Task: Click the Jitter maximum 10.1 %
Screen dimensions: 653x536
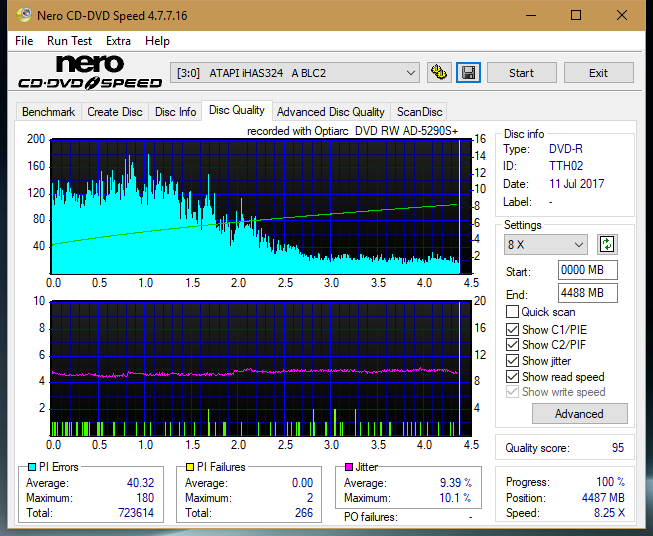Action: (456, 498)
